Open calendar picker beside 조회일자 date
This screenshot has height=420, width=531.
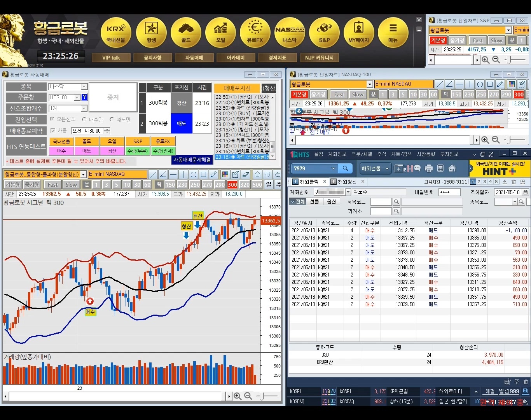click(526, 192)
